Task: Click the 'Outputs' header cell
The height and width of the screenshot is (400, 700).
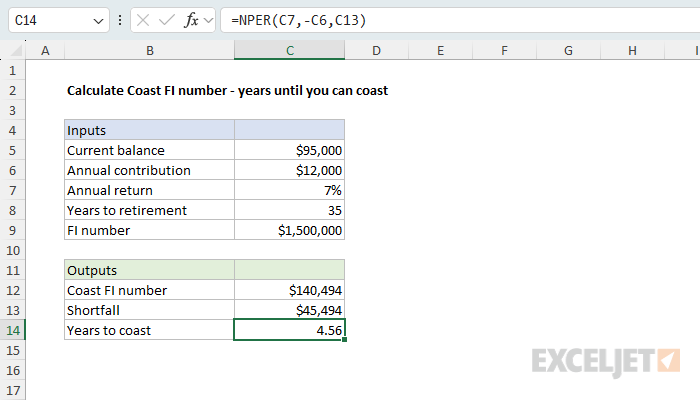Action: coord(150,271)
